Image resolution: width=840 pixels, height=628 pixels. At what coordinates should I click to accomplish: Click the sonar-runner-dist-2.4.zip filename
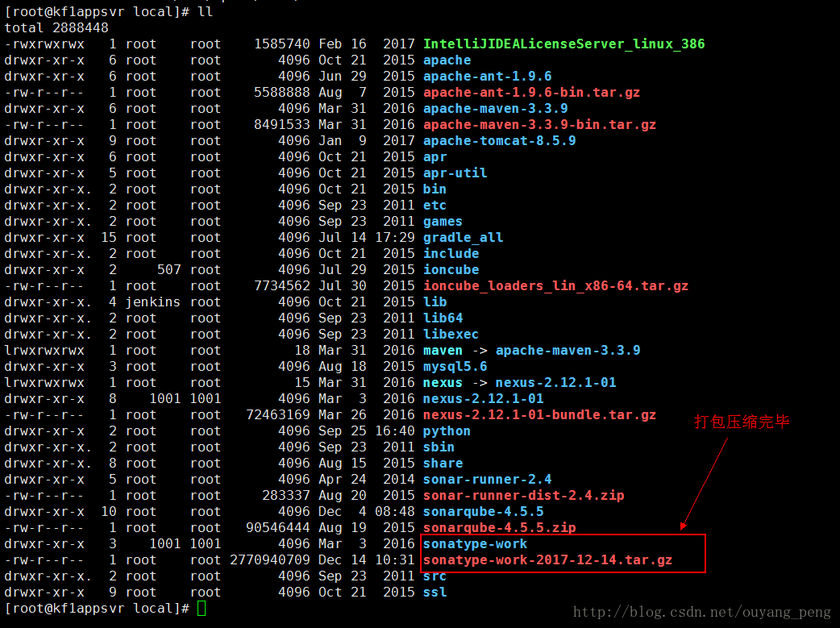(523, 495)
